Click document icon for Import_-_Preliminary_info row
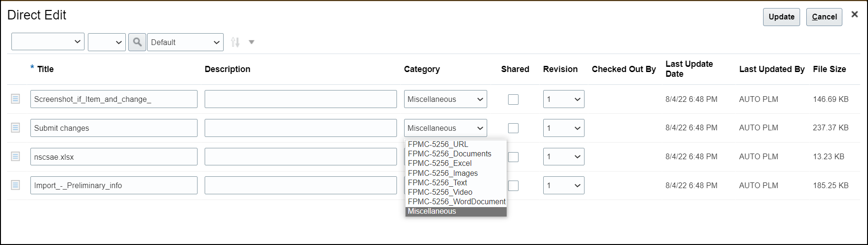The width and height of the screenshot is (868, 245). pyautogui.click(x=16, y=185)
